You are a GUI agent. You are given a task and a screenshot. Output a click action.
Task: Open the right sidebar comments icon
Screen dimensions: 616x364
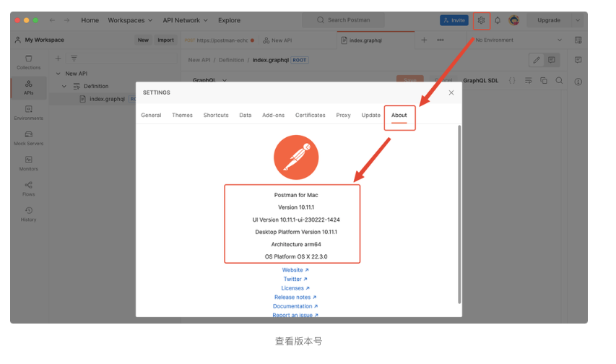coord(578,60)
